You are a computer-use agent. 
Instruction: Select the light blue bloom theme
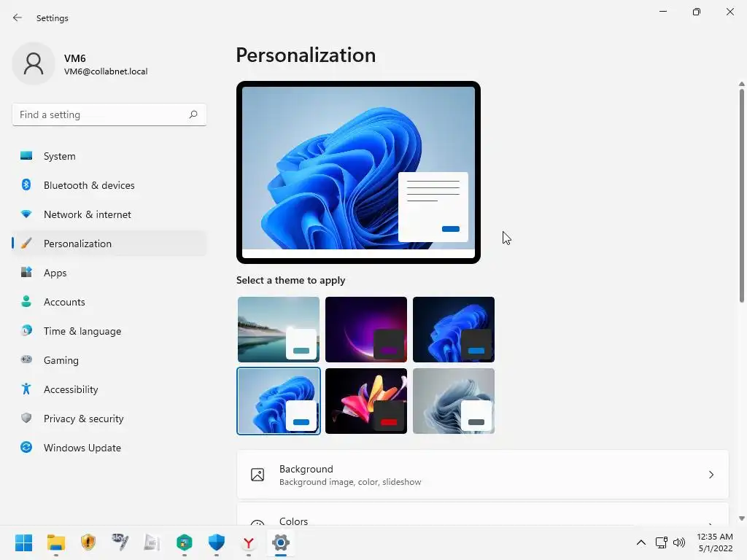[279, 401]
